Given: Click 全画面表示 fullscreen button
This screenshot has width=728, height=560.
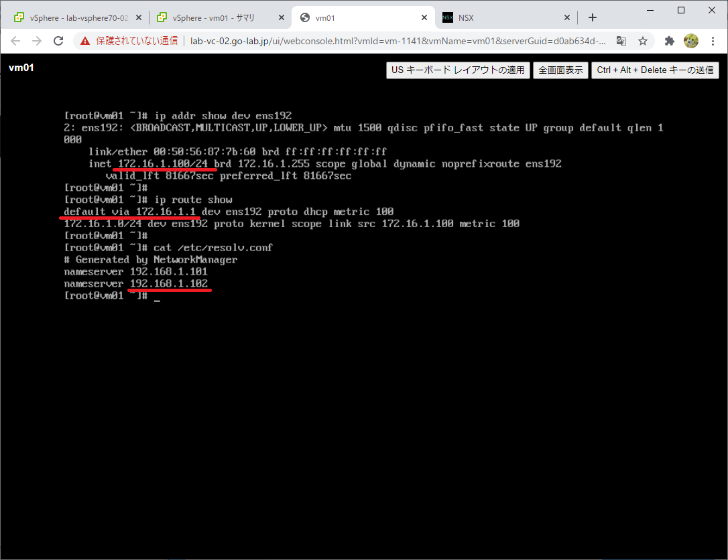Looking at the screenshot, I should coord(560,70).
